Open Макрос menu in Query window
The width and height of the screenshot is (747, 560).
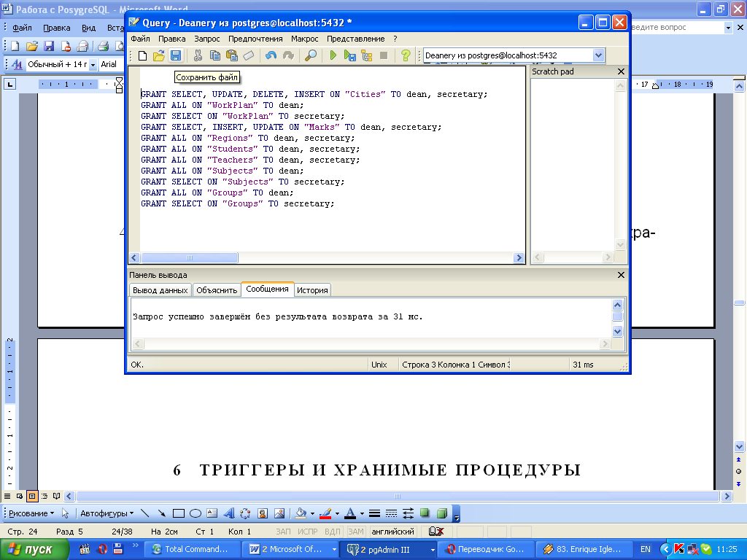[304, 39]
